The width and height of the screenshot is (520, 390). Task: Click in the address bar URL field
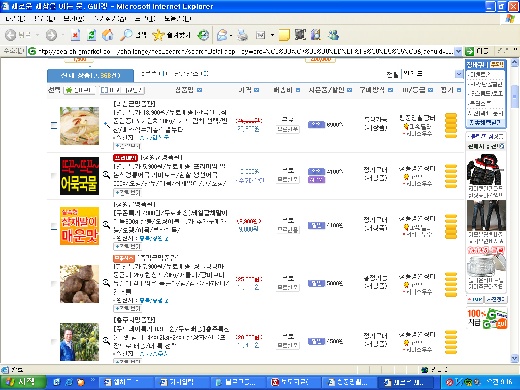pyautogui.click(x=241, y=51)
